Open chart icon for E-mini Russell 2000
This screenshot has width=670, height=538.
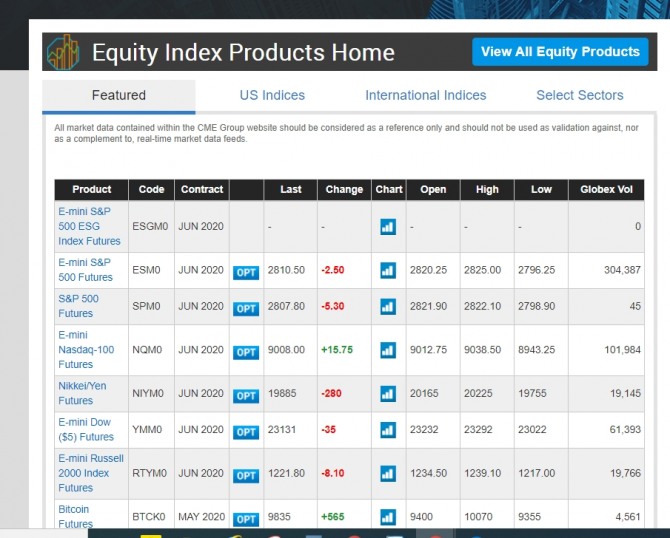click(388, 473)
